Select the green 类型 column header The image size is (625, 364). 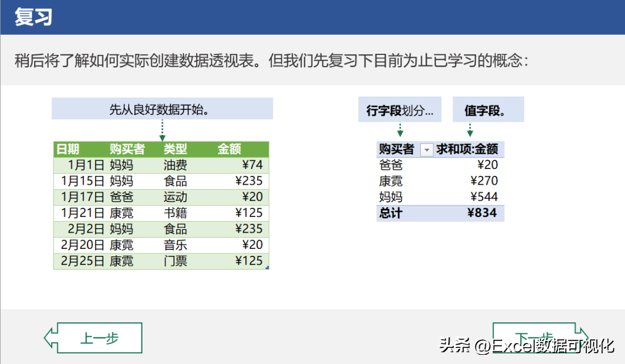pyautogui.click(x=175, y=149)
